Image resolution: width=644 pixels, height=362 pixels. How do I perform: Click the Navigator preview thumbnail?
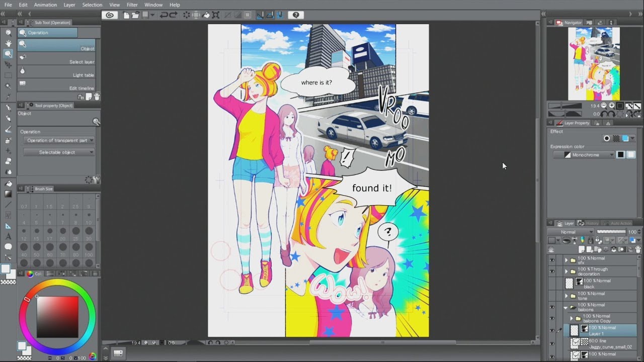click(594, 63)
